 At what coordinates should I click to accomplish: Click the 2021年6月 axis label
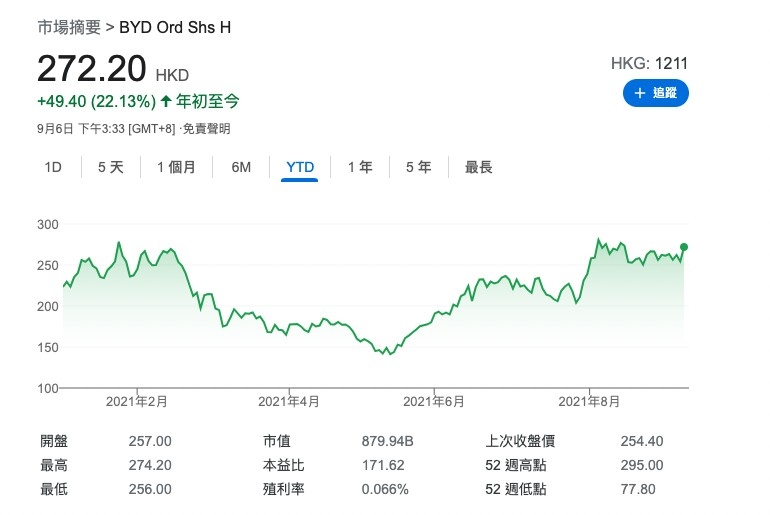(x=434, y=402)
